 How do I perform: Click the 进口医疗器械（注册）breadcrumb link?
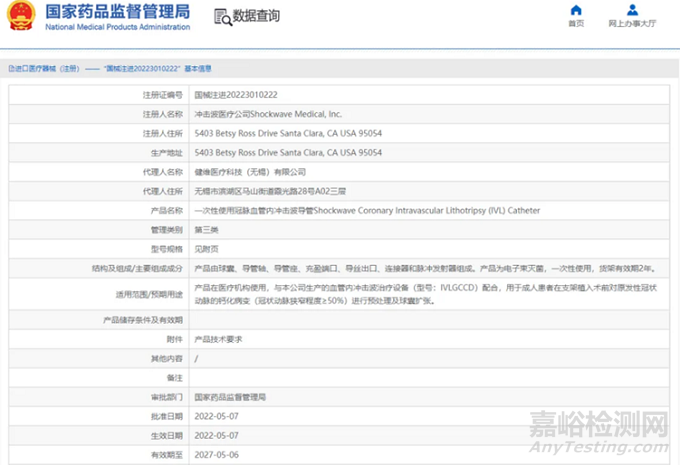[44, 69]
